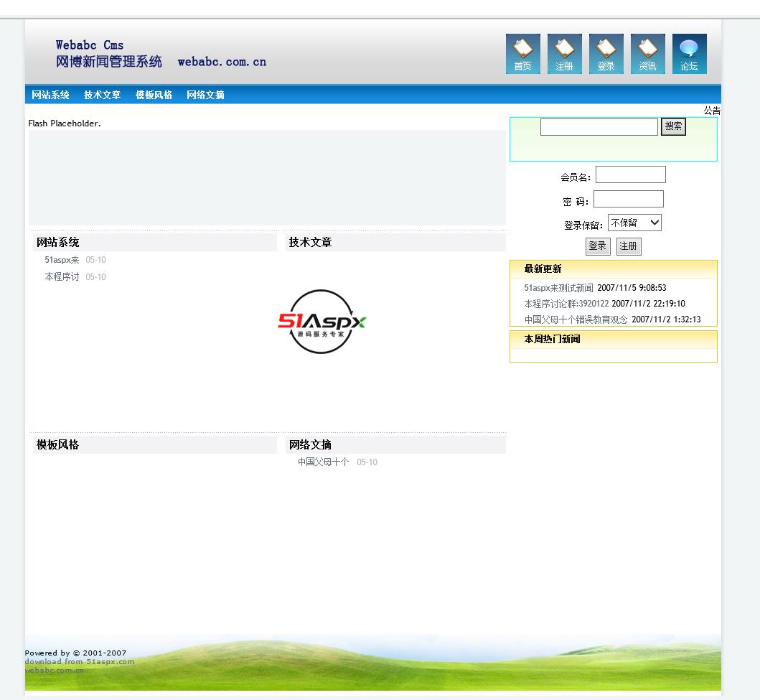
Task: Click the download from 51aspx.com footer text
Action: (x=80, y=662)
